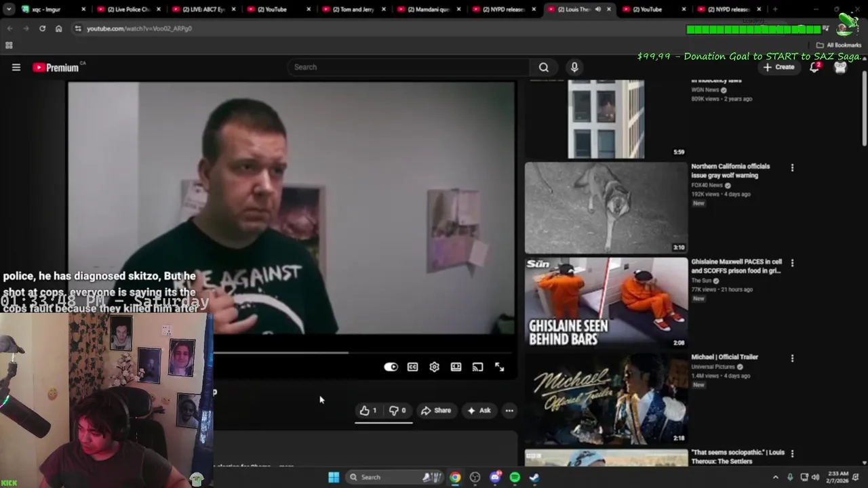Click Michael | Official Trailer title
The height and width of the screenshot is (488, 868).
pos(724,357)
